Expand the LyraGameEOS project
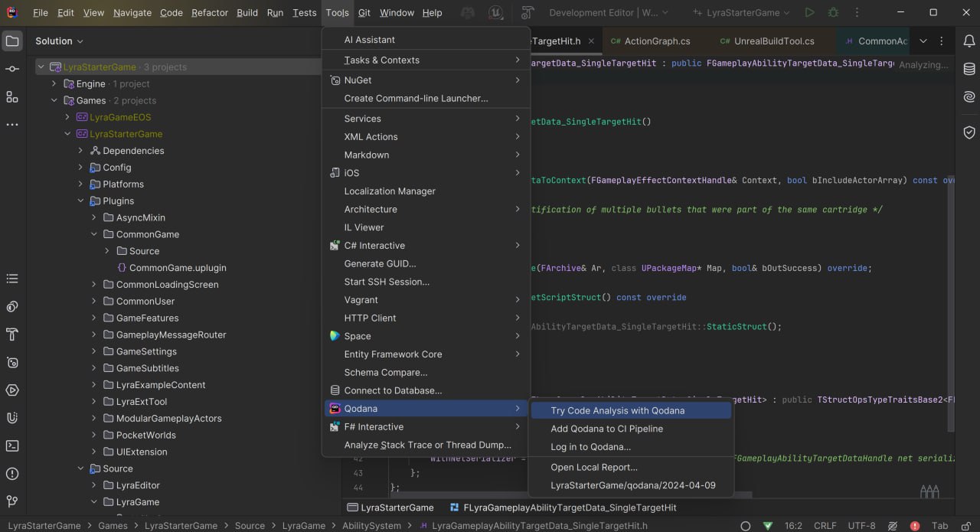980x532 pixels. click(x=67, y=117)
